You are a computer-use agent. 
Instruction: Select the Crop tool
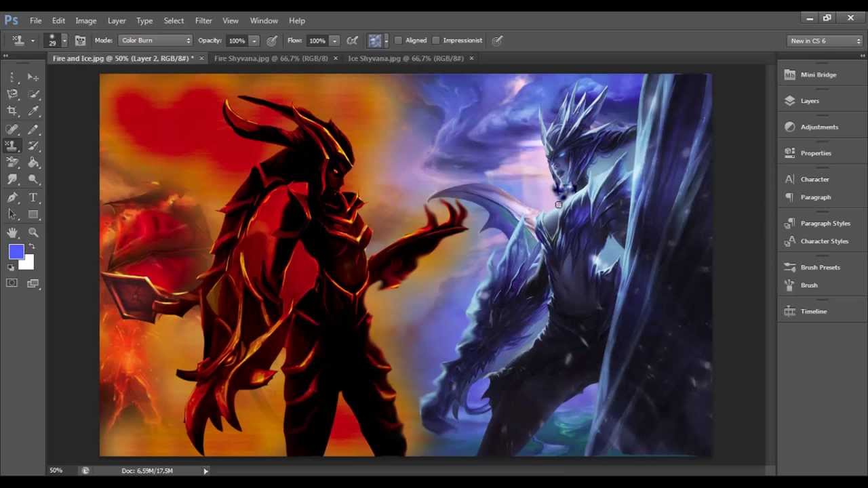point(12,110)
